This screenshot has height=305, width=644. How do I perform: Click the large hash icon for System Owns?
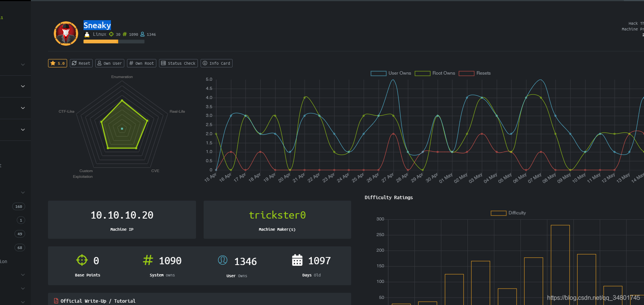click(148, 260)
